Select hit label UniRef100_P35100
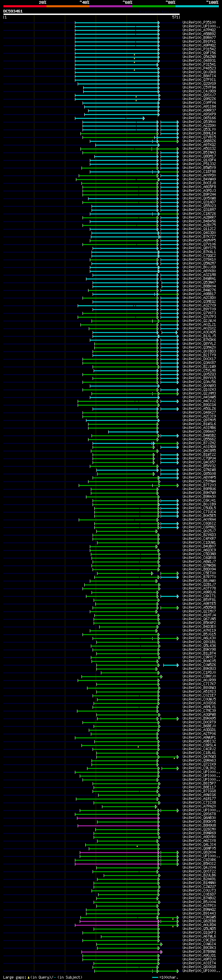The height and width of the screenshot is (980, 222). pos(199,23)
